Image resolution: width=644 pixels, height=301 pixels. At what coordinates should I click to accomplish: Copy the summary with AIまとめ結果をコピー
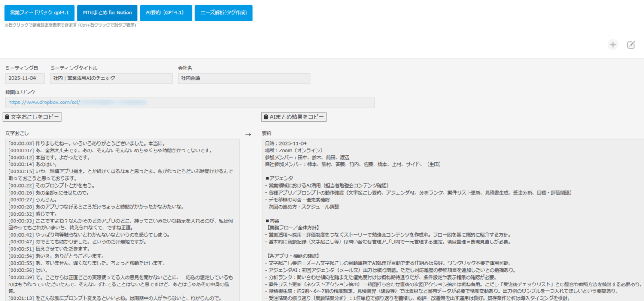click(294, 117)
